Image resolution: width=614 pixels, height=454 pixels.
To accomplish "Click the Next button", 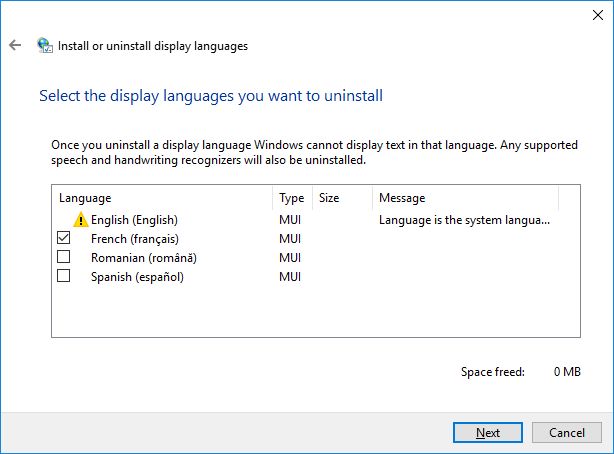I will [x=488, y=432].
